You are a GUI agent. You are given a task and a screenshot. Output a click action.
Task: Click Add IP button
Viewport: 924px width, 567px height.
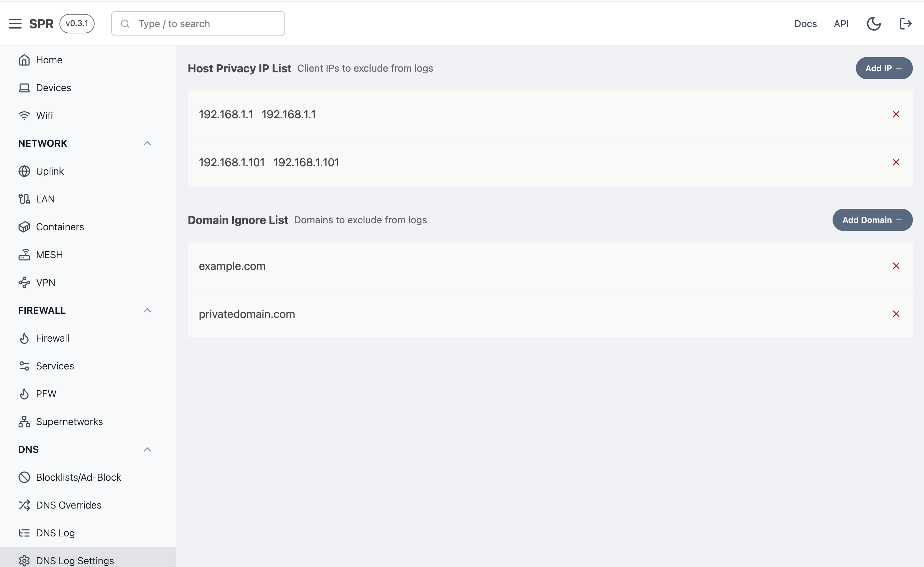coord(884,68)
